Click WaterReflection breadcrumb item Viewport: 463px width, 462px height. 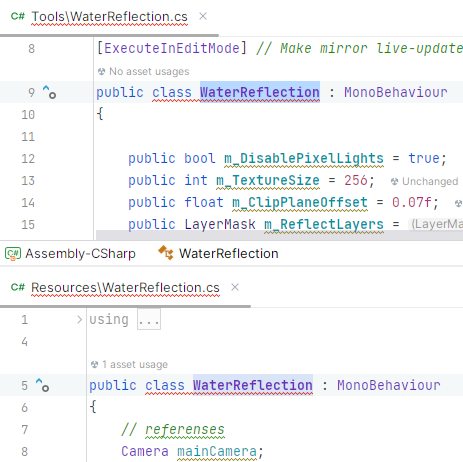(x=229, y=254)
